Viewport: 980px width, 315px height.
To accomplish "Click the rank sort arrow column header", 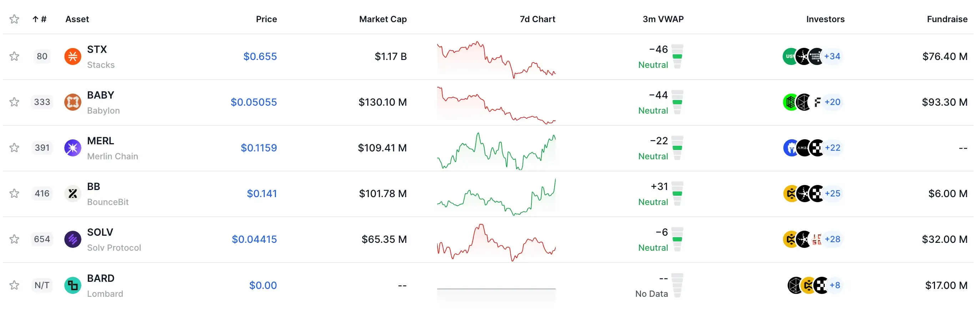I will (x=39, y=19).
